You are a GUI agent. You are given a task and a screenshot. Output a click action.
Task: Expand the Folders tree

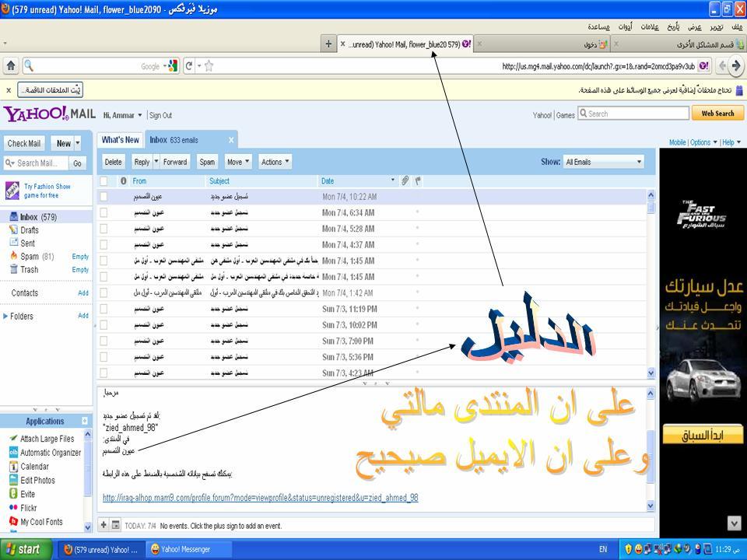[5, 317]
